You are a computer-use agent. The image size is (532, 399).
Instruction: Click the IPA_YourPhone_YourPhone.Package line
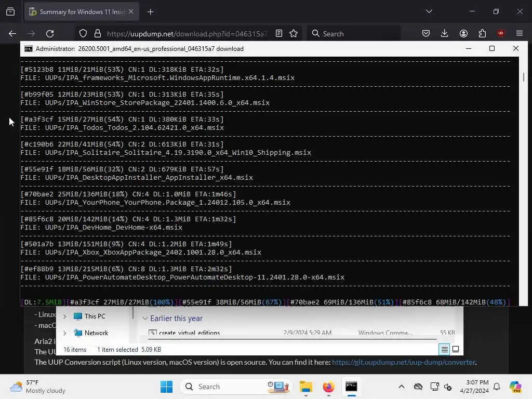(x=155, y=203)
